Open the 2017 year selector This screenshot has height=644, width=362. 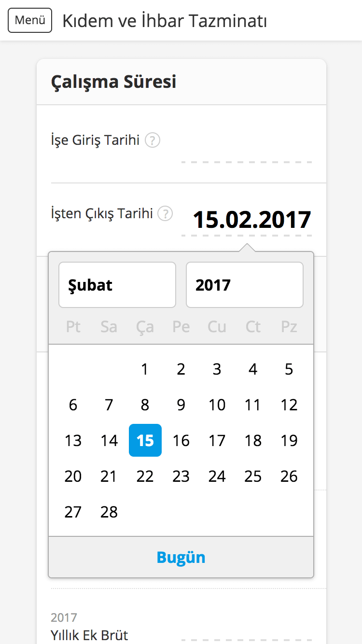tap(244, 285)
